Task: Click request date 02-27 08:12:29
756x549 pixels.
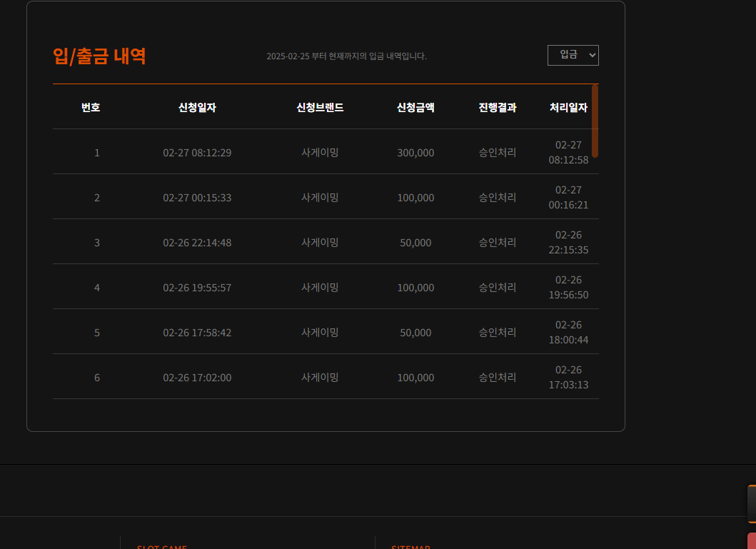Action: 197,153
